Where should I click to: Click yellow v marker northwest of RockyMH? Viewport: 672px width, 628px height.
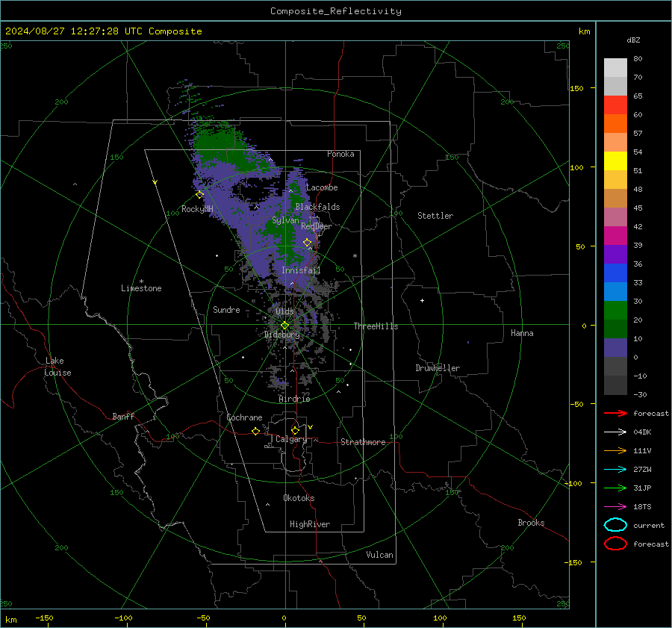tap(155, 182)
